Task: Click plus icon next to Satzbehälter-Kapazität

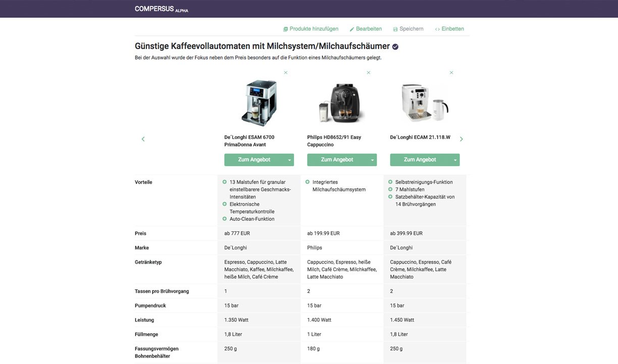Action: click(390, 196)
